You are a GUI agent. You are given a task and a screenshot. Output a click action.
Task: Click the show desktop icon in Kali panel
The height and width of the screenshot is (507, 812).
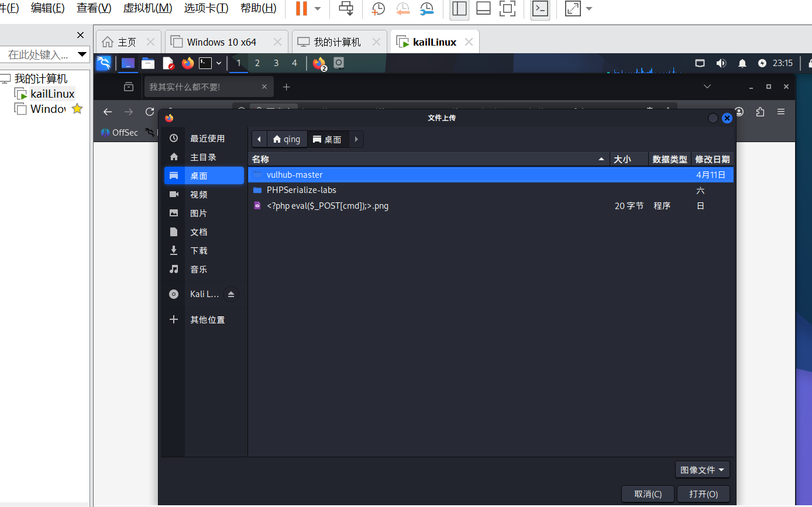click(128, 63)
